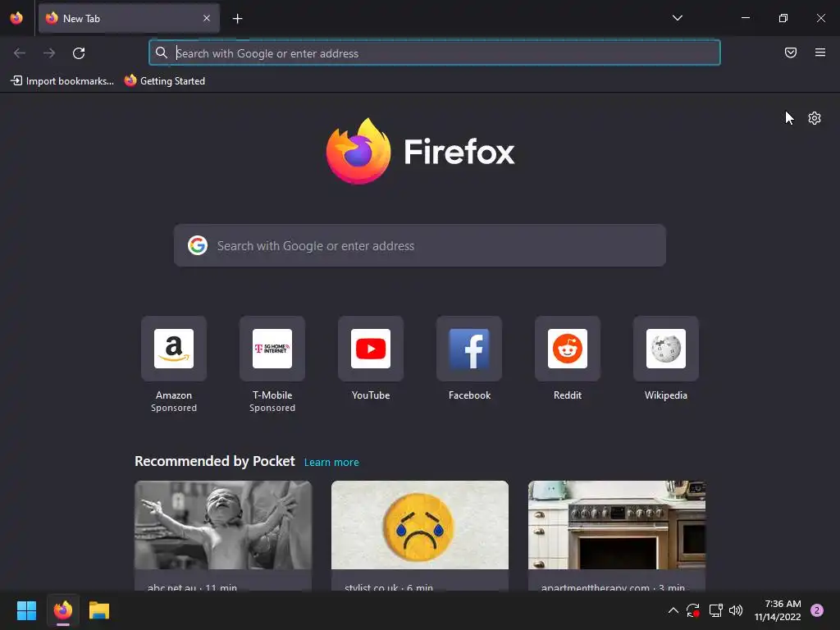Open the Facebook shortcut tile
The height and width of the screenshot is (630, 840).
[469, 349]
